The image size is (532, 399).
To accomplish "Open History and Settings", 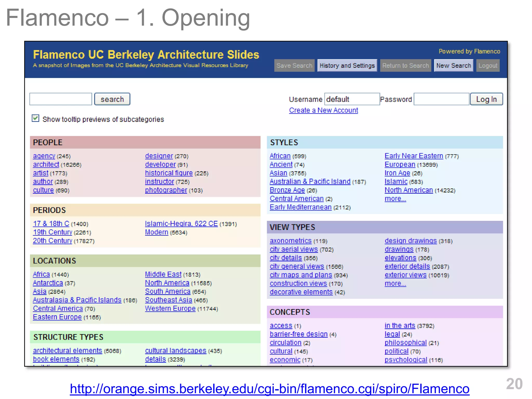I will [x=347, y=65].
